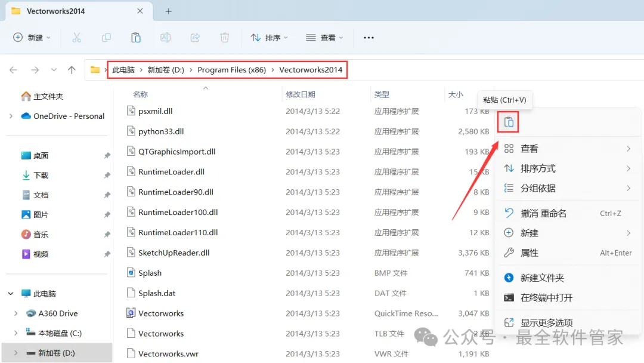This screenshot has width=644, height=363.
Task: Click Vectorworks2014 breadcrumb
Action: (311, 70)
